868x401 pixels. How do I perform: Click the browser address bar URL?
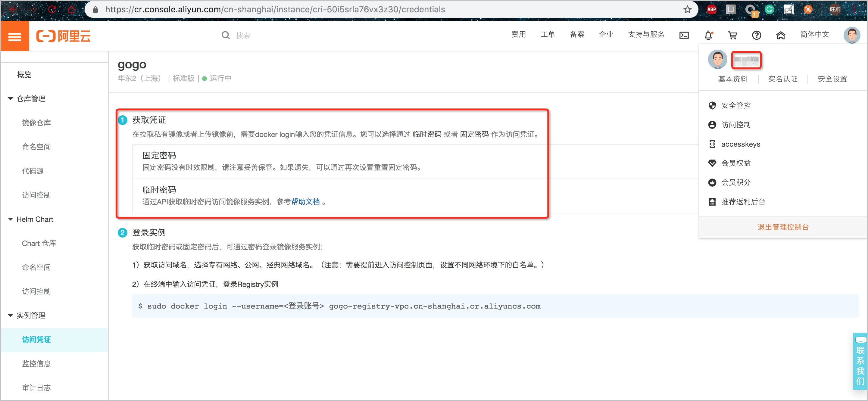click(x=275, y=9)
